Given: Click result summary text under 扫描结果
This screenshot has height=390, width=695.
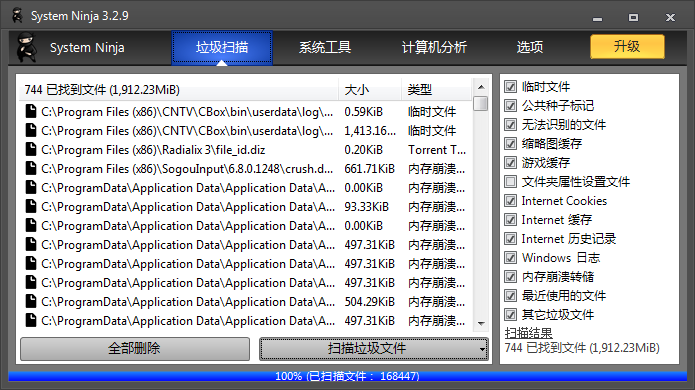Looking at the screenshot, I should (x=582, y=348).
